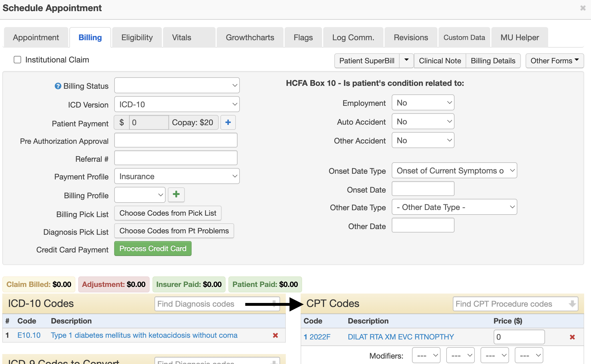The width and height of the screenshot is (591, 364).
Task: Add a billing profile with green plus
Action: pyautogui.click(x=176, y=195)
